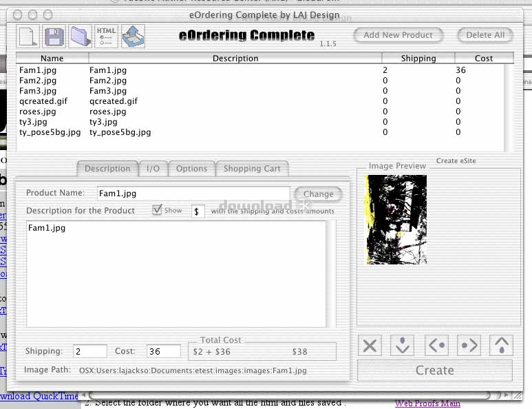This screenshot has height=409, width=532.
Task: Open the Options tab
Action: coord(191,169)
